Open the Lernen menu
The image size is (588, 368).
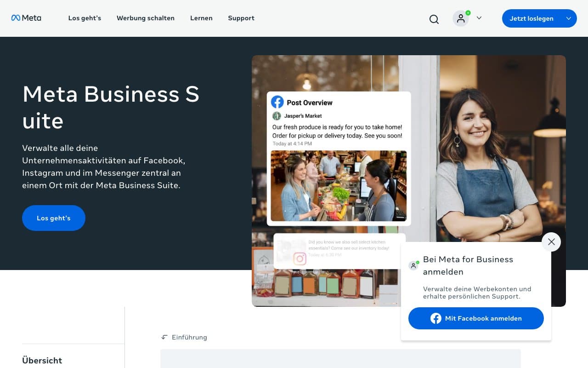tap(201, 18)
